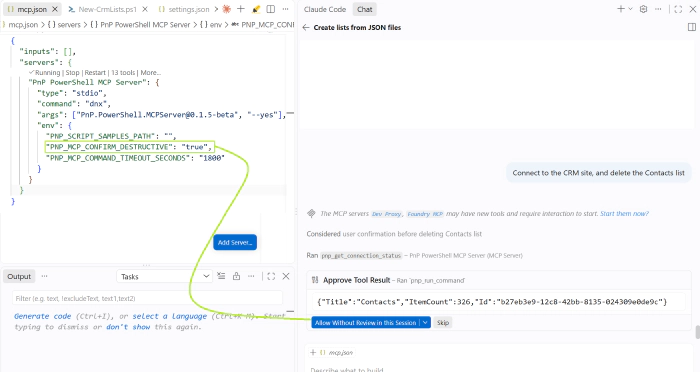
Task: Toggle the chat side panel layout icon
Action: coord(692,27)
